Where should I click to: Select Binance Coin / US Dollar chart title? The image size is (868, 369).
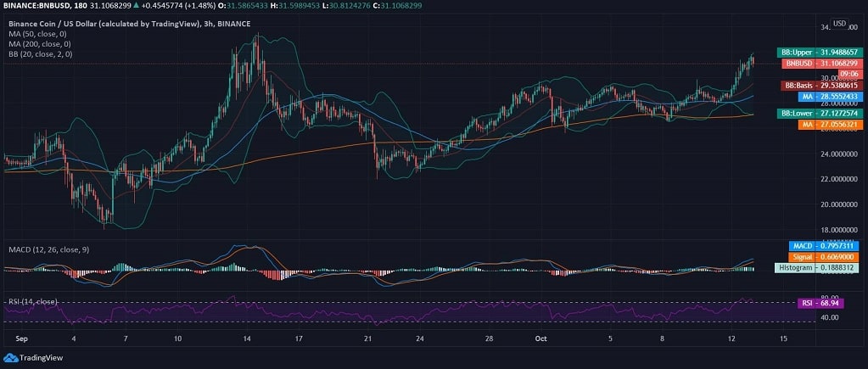point(129,24)
